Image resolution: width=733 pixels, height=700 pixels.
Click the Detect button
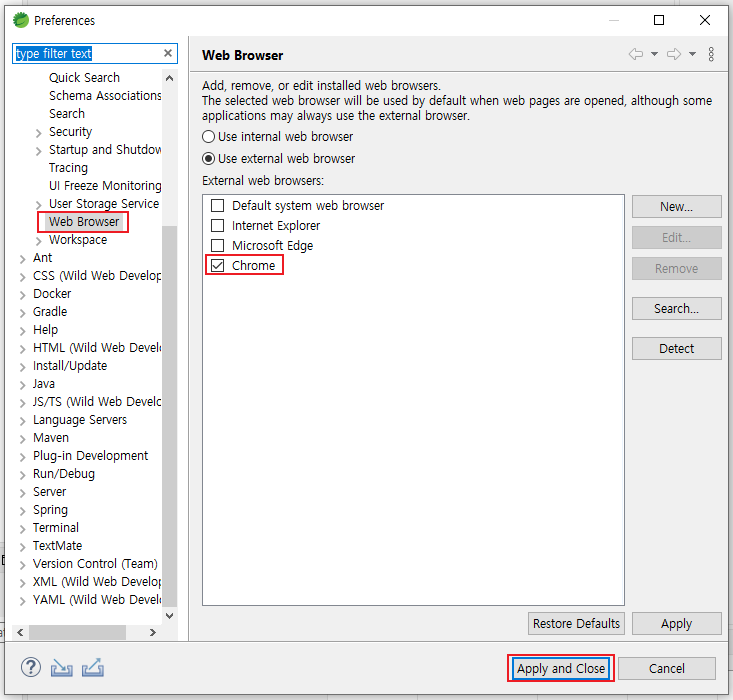click(x=676, y=348)
